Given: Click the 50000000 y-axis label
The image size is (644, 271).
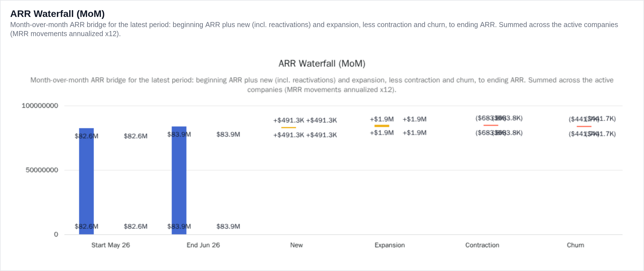Looking at the screenshot, I should 42,170.
